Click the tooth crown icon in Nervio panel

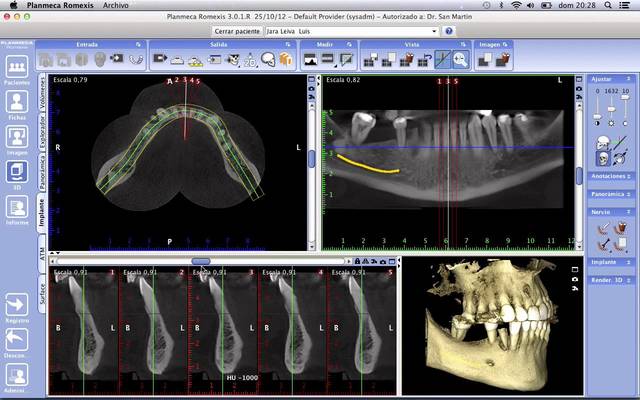[621, 228]
